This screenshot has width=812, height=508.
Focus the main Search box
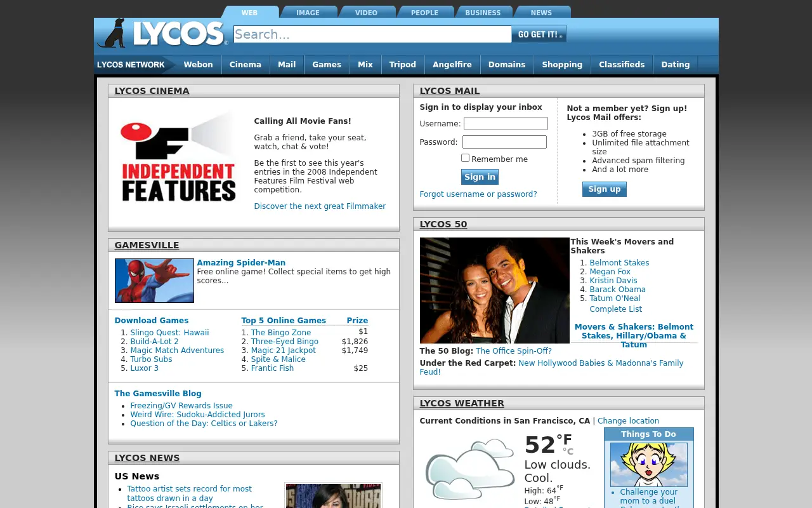click(x=372, y=34)
